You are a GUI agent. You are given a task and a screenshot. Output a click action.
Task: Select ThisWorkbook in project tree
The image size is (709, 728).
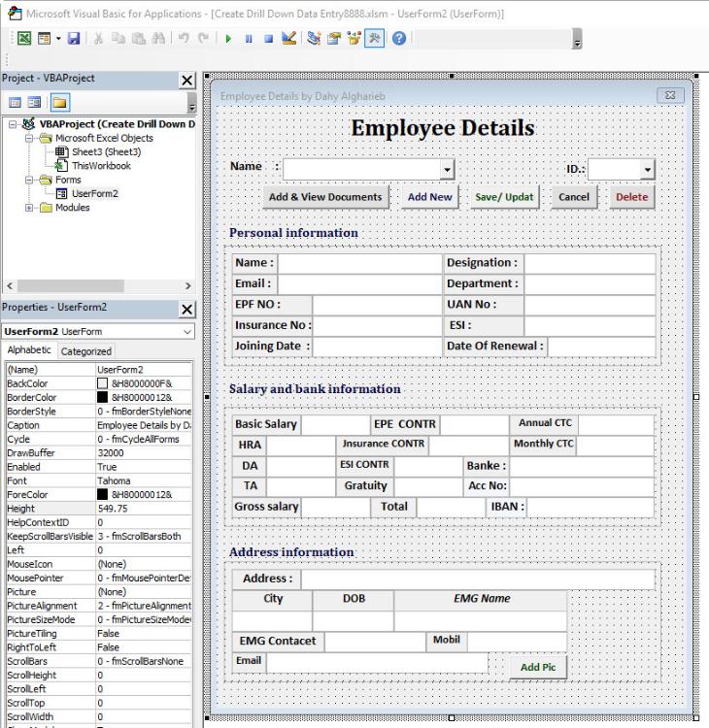point(101,166)
